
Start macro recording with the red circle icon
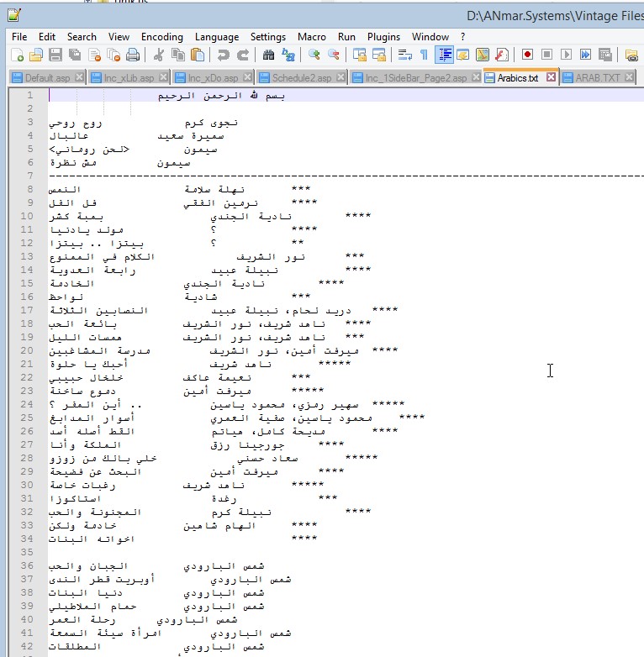tap(528, 55)
